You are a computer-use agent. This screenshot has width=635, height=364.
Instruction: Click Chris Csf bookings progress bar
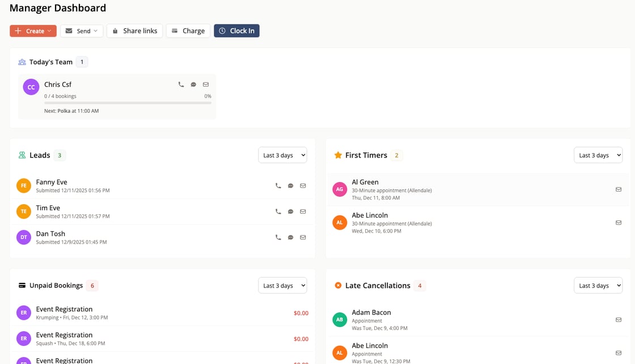coord(128,103)
